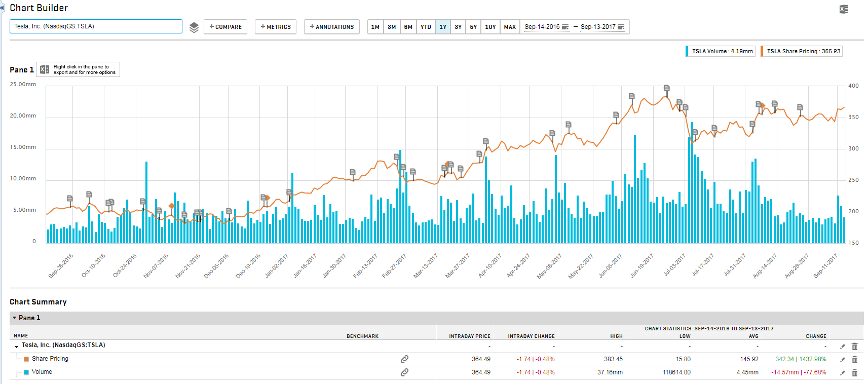Click the INTRADAY PRICE column header
This screenshot has width=868, height=384.
pos(470,336)
